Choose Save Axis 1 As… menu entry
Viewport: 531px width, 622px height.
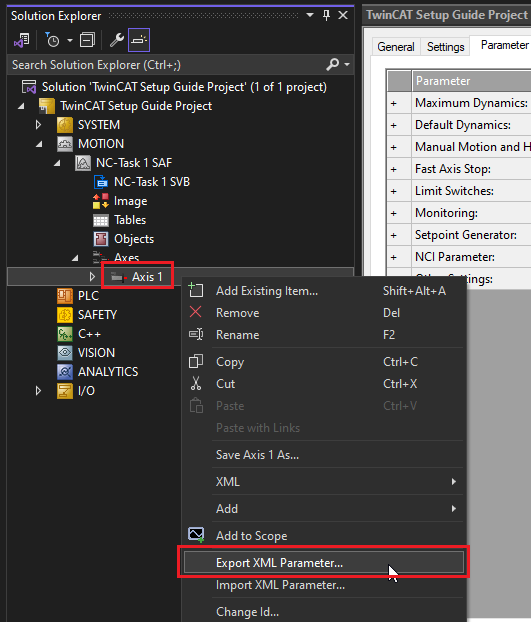(324, 455)
